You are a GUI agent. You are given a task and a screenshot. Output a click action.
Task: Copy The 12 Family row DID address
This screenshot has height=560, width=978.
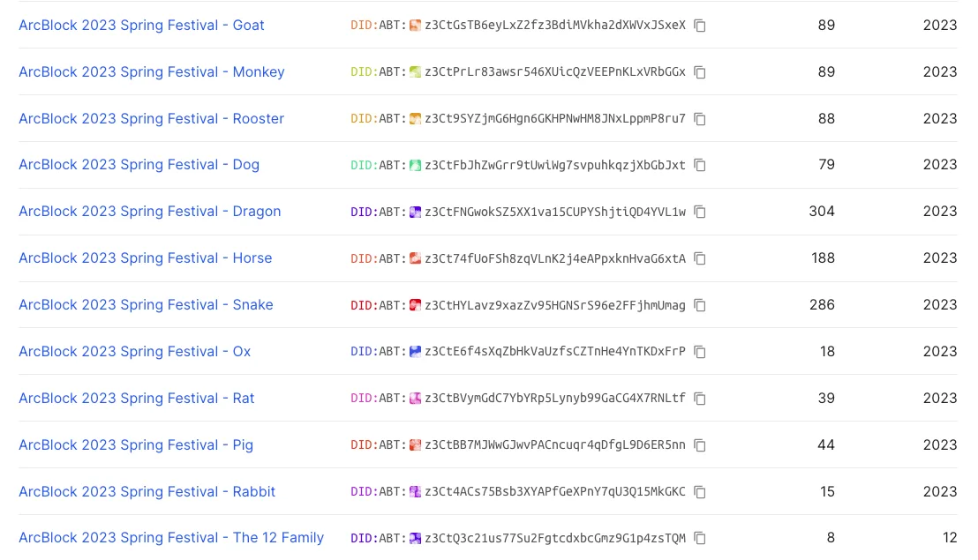[x=700, y=538]
